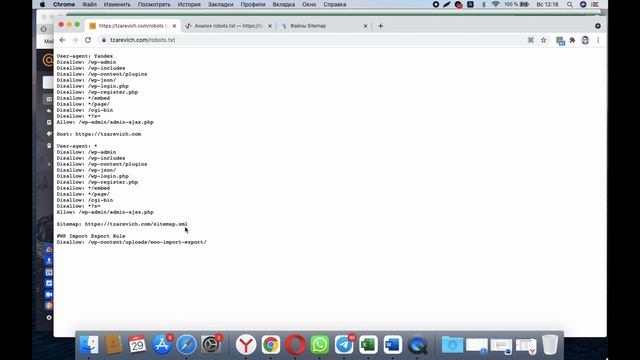Image resolution: width=640 pixels, height=360 pixels.
Task: Launch Opera from the dock
Action: click(295, 345)
